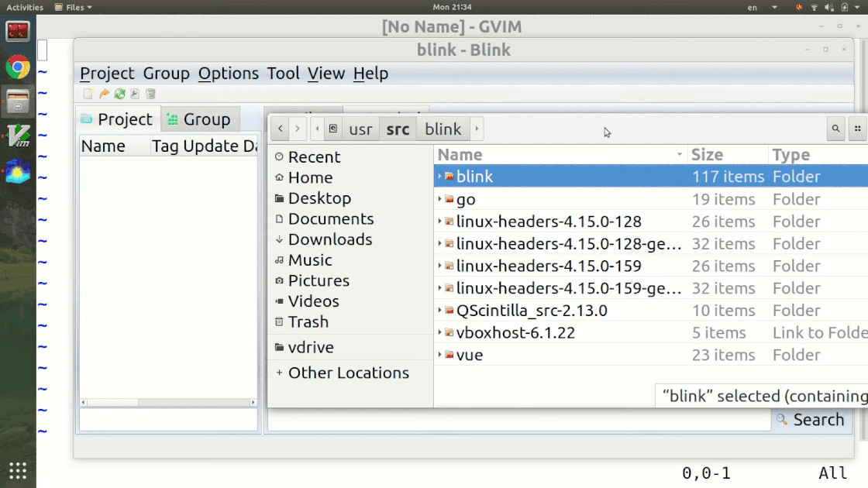This screenshot has height=488, width=868.
Task: Open Other Locations in the sidebar
Action: (350, 373)
